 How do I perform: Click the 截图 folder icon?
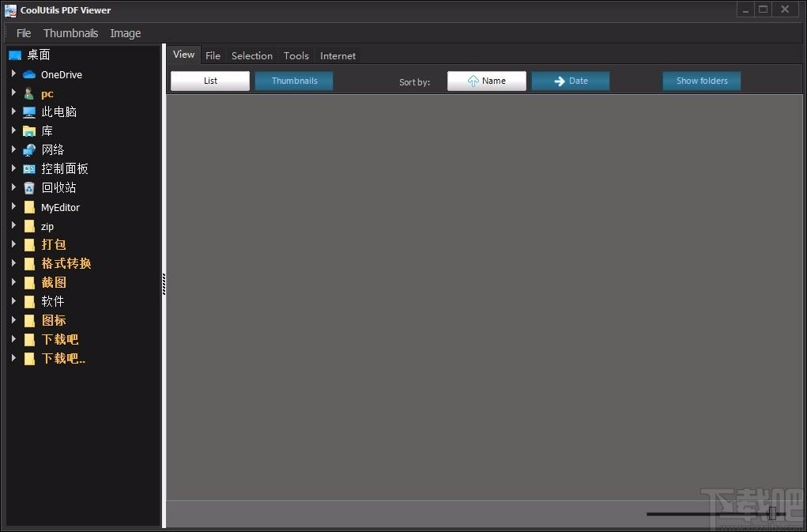(x=29, y=282)
